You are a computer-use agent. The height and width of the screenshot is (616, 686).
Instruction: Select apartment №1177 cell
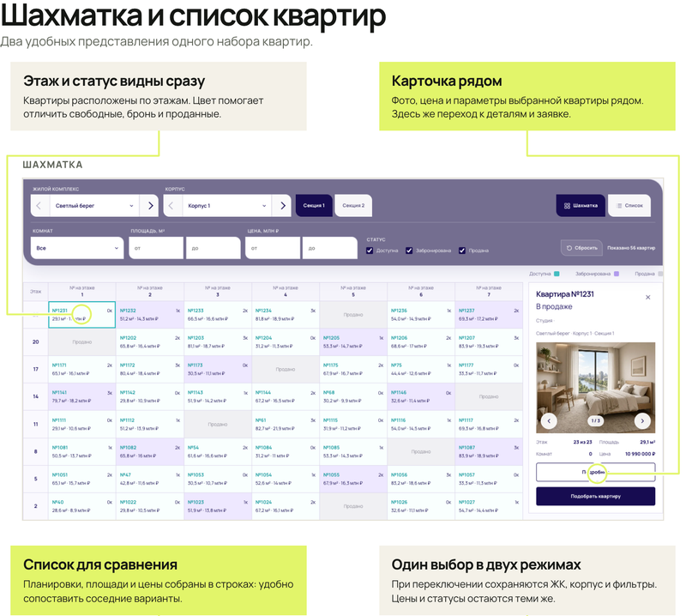click(x=489, y=370)
